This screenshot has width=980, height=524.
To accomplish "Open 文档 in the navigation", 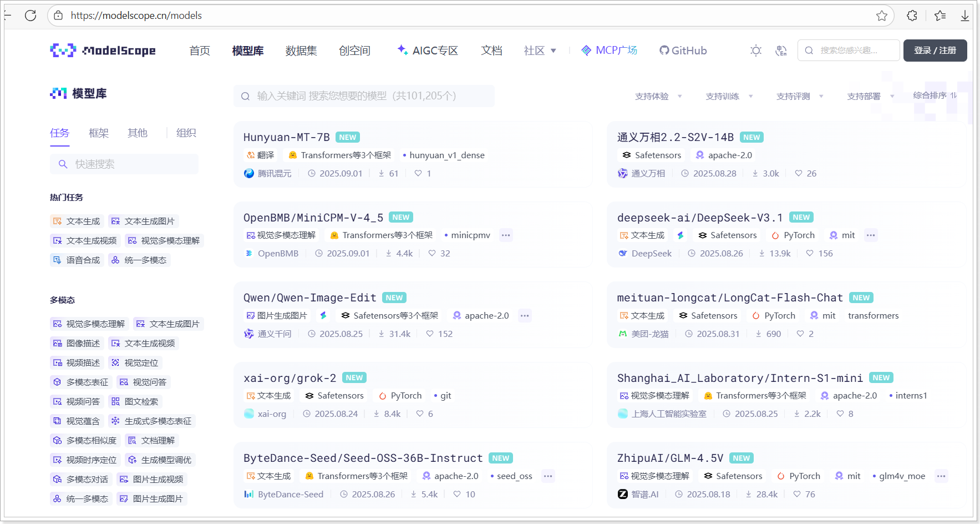I will 491,51.
